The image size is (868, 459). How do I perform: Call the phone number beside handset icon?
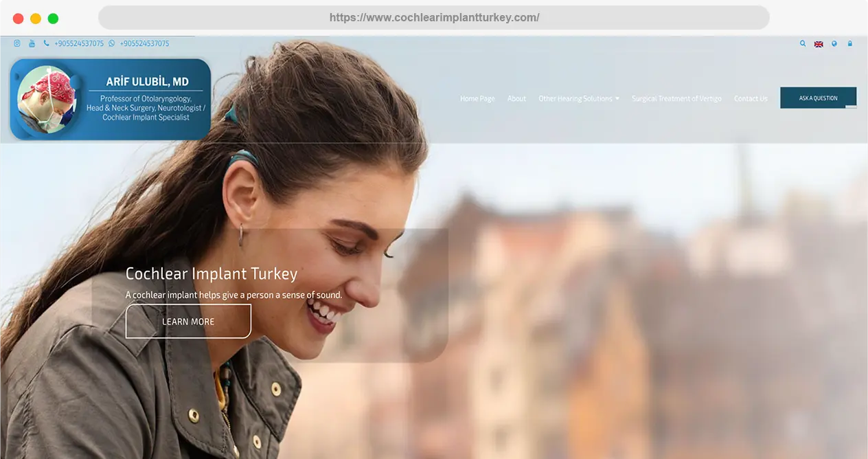79,43
